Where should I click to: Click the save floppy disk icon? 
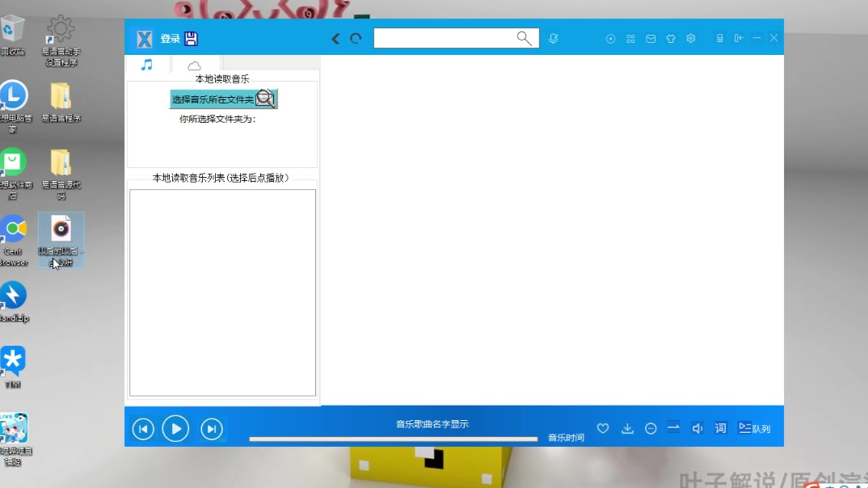(x=192, y=39)
